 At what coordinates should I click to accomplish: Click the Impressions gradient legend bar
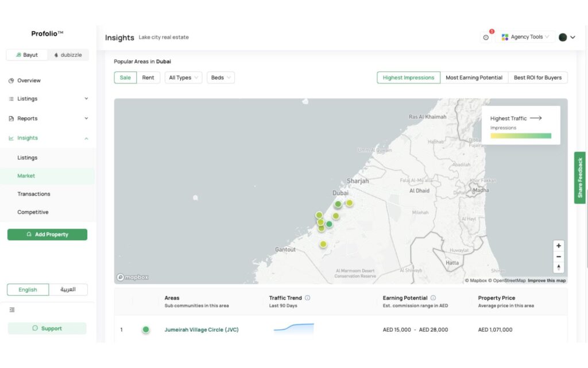[x=521, y=136]
